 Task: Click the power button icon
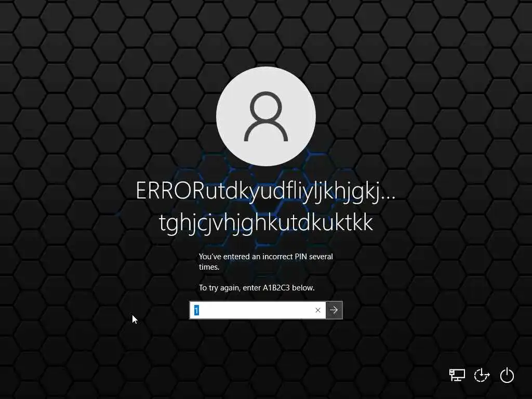507,375
